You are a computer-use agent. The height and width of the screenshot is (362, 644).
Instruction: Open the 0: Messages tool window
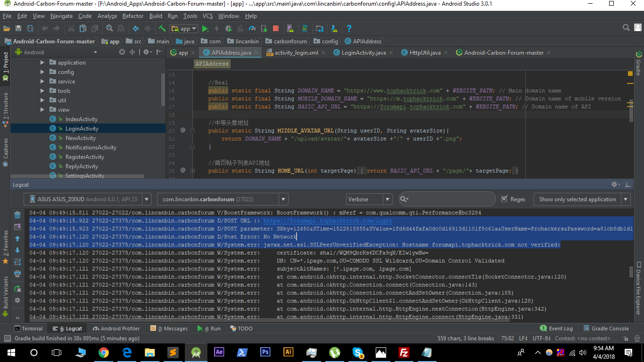[169, 329]
